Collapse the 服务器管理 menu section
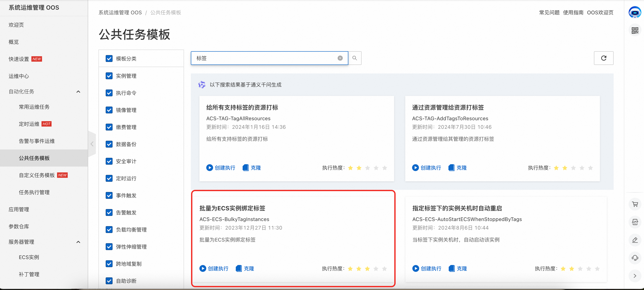Image resolution: width=644 pixels, height=290 pixels. click(x=78, y=242)
